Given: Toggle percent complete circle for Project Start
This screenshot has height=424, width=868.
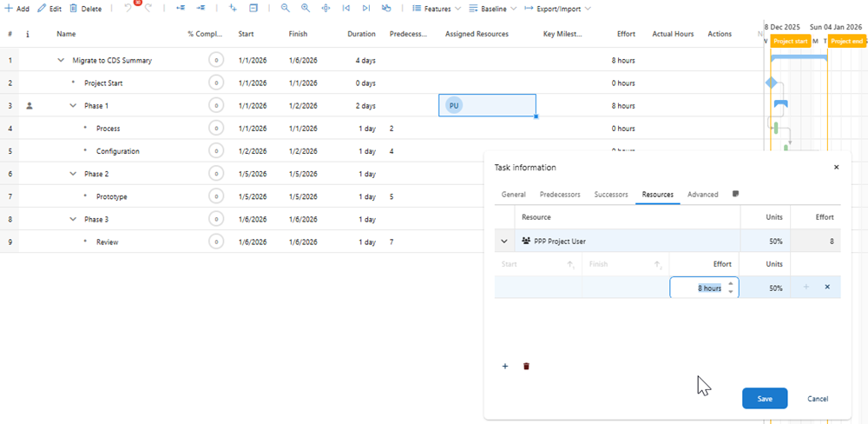Looking at the screenshot, I should 216,83.
